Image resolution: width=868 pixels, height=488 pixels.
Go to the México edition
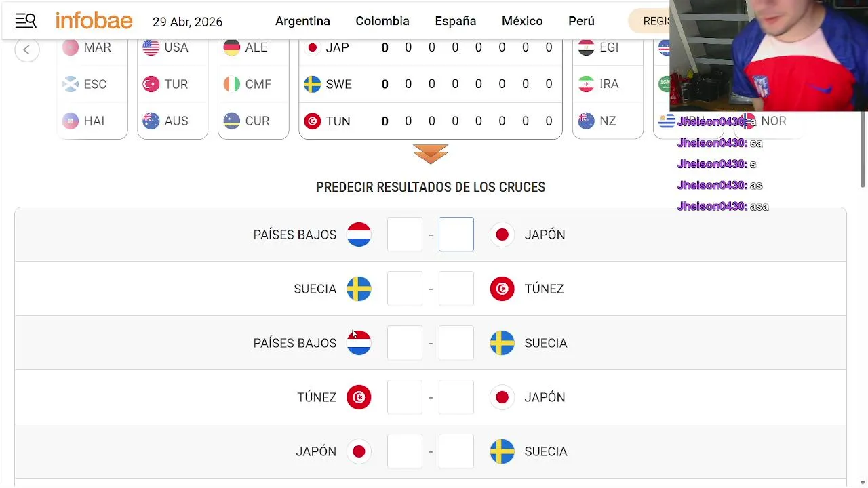pyautogui.click(x=522, y=21)
